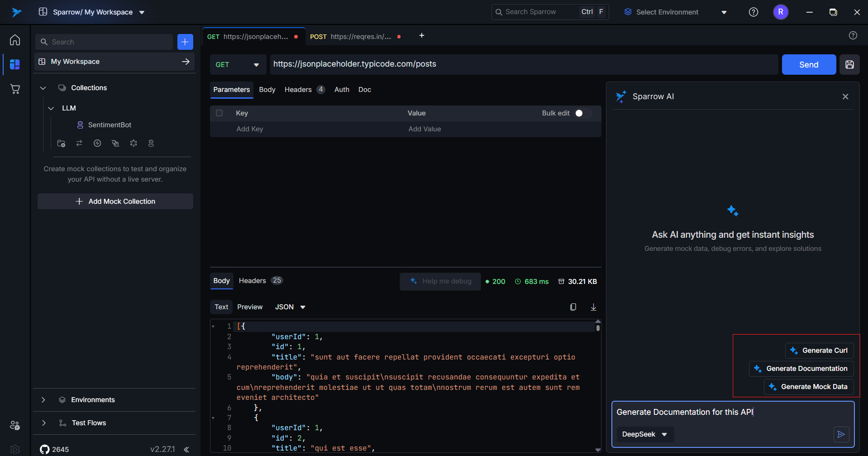Click the Sparrow bird logo
Viewport: 868px width, 456px height.
(17, 12)
